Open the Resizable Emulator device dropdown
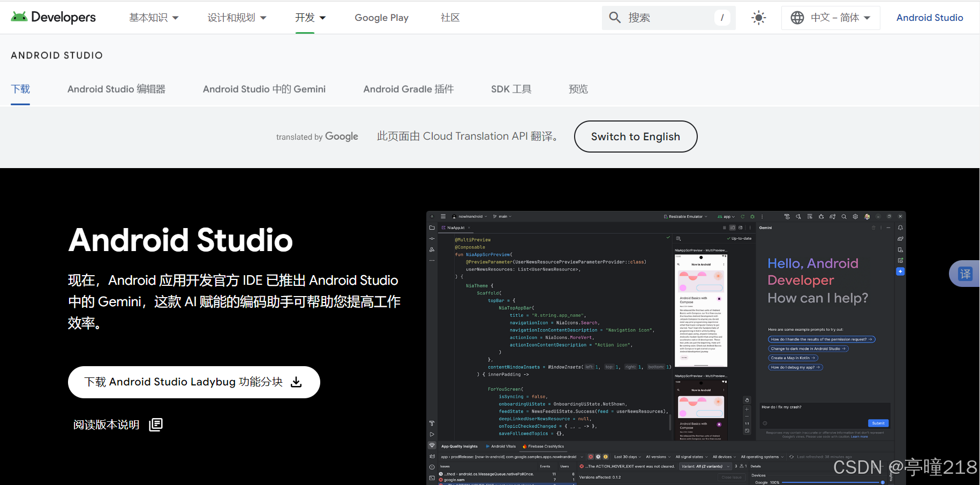Image resolution: width=980 pixels, height=485 pixels. [x=685, y=216]
